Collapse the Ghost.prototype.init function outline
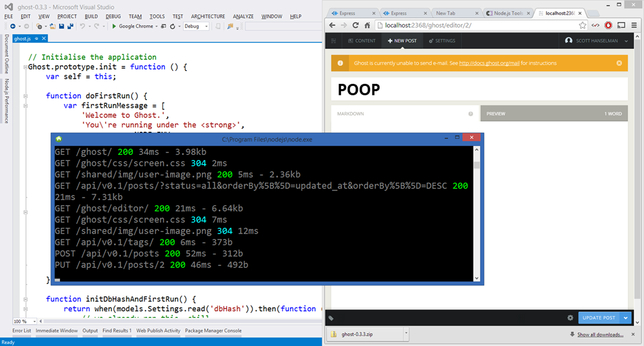 click(26, 66)
